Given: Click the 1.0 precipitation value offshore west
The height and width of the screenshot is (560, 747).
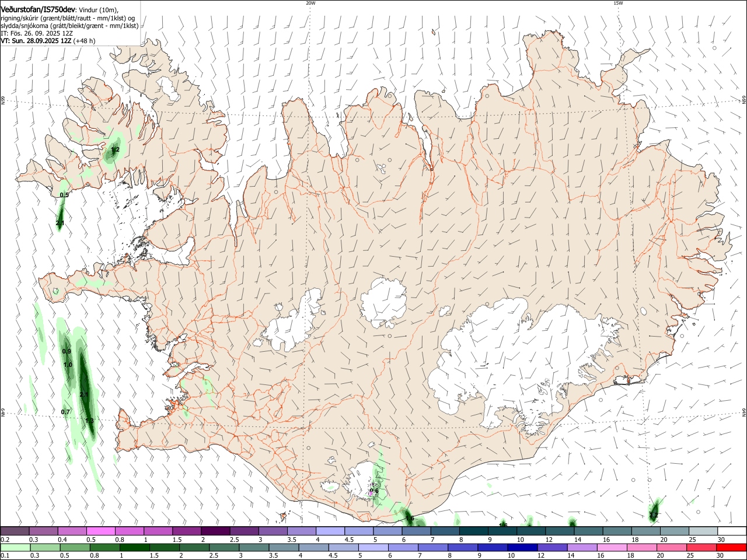Looking at the screenshot, I should pos(68,365).
